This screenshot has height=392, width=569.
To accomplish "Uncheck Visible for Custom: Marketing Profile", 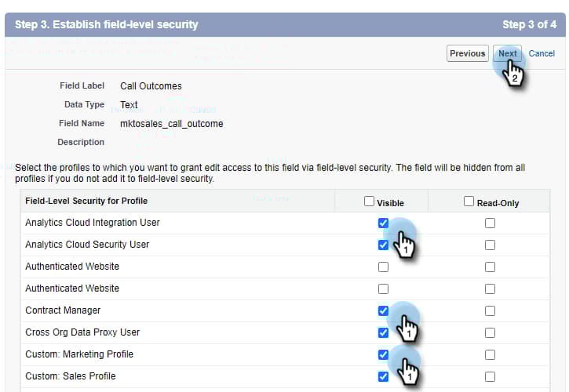I will click(383, 354).
